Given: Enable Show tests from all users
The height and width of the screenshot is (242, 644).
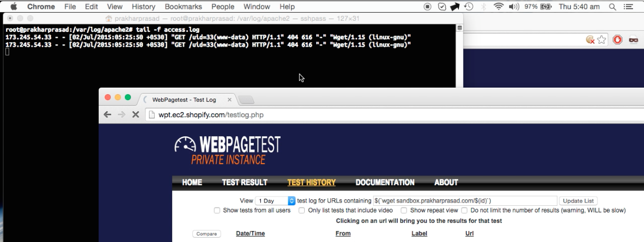Looking at the screenshot, I should 217,210.
